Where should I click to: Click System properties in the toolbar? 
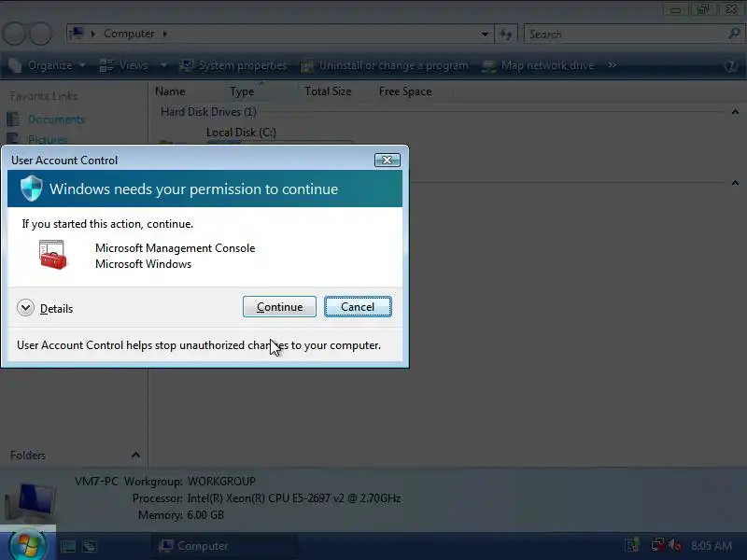click(x=233, y=65)
